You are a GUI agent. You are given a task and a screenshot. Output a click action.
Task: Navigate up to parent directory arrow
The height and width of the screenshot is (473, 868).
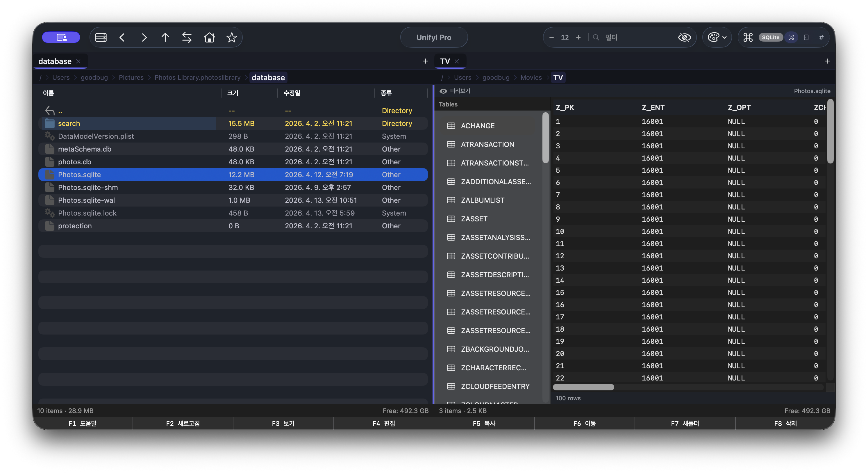coord(165,38)
